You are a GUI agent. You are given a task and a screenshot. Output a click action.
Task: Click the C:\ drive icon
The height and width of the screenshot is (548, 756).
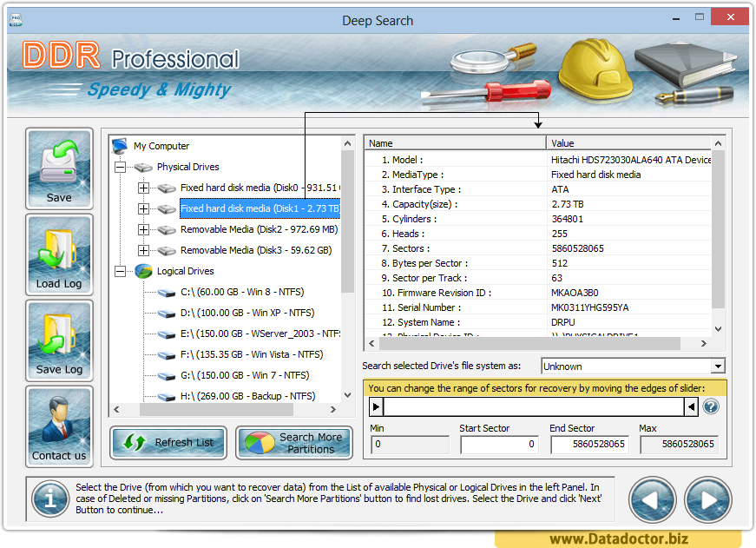pyautogui.click(x=167, y=293)
